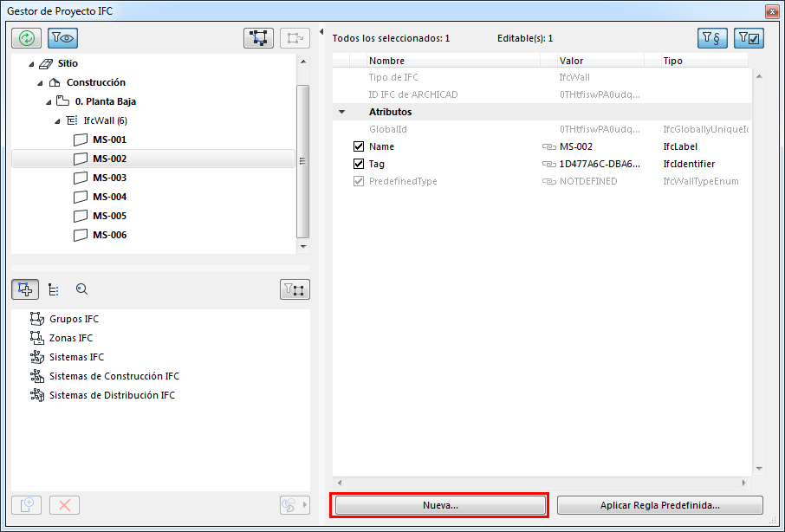
Task: Open the assign elements dropdown button
Action: coord(295,505)
